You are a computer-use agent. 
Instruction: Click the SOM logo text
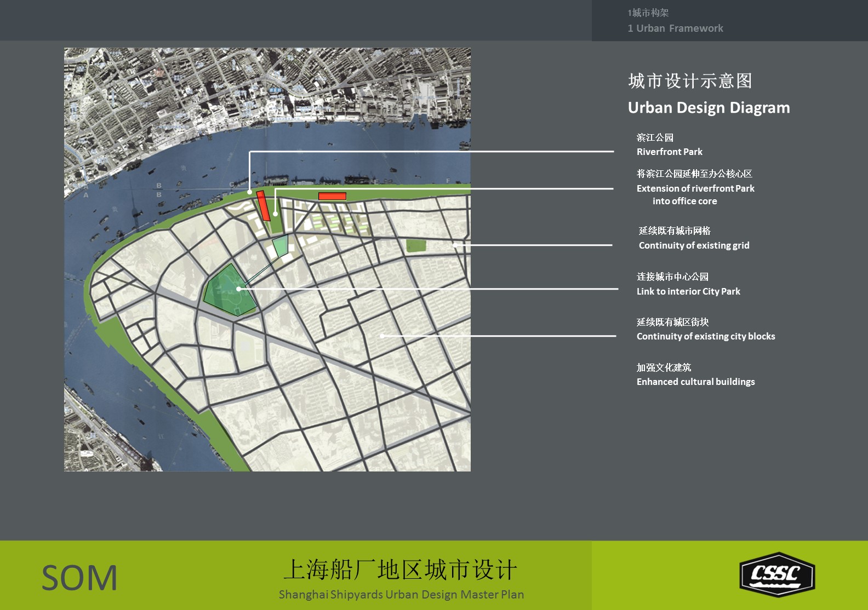click(79, 578)
